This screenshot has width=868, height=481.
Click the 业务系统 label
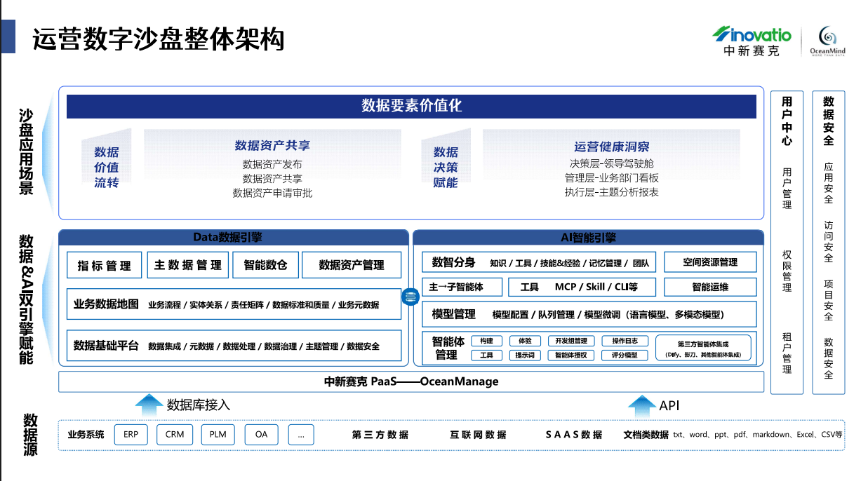point(86,435)
